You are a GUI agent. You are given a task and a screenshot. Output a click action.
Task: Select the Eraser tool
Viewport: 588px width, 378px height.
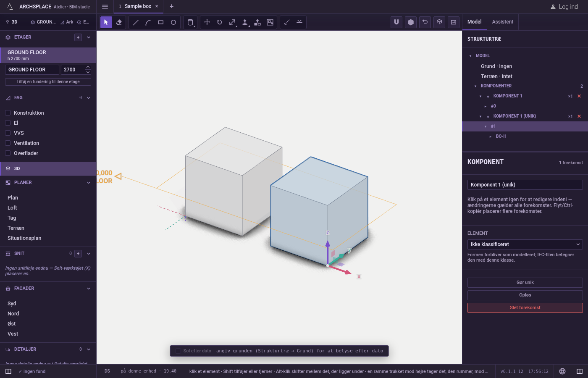click(x=119, y=22)
